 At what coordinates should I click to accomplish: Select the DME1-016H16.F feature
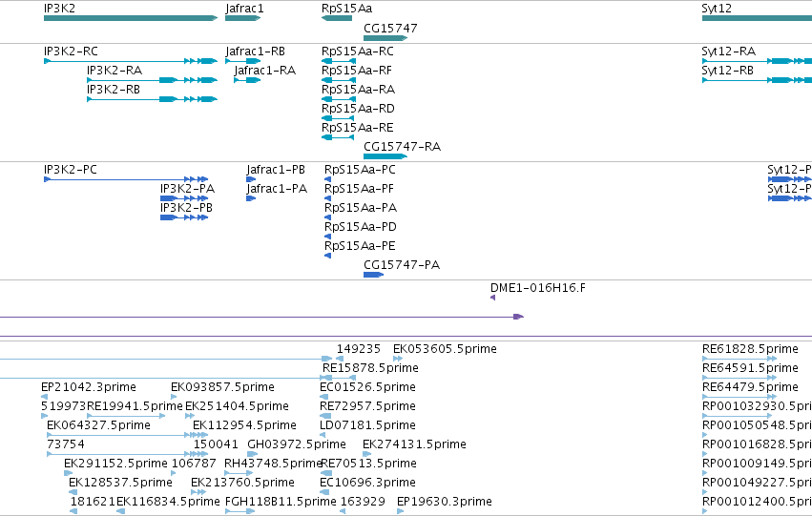click(x=493, y=298)
